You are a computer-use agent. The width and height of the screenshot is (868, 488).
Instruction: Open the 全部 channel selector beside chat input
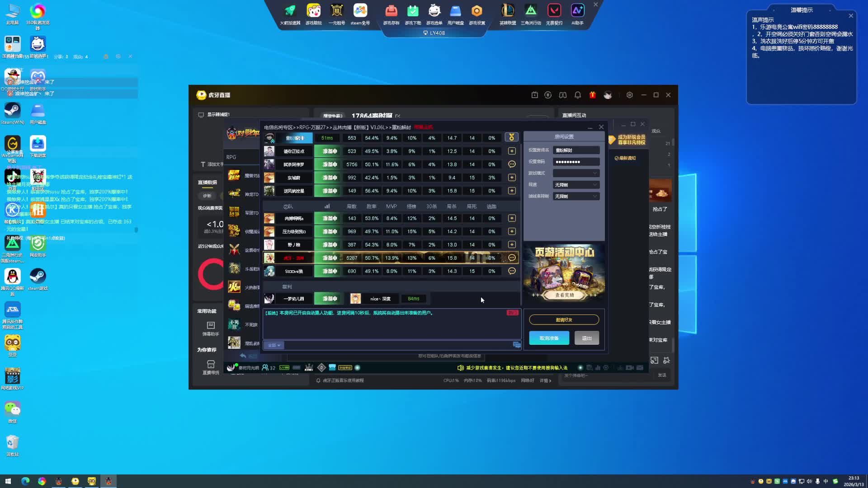click(x=274, y=345)
